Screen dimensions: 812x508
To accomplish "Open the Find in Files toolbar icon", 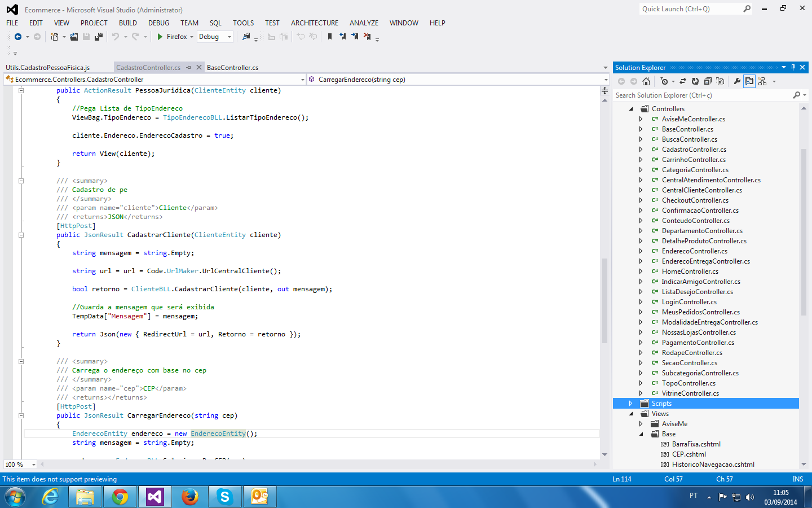I will (246, 37).
